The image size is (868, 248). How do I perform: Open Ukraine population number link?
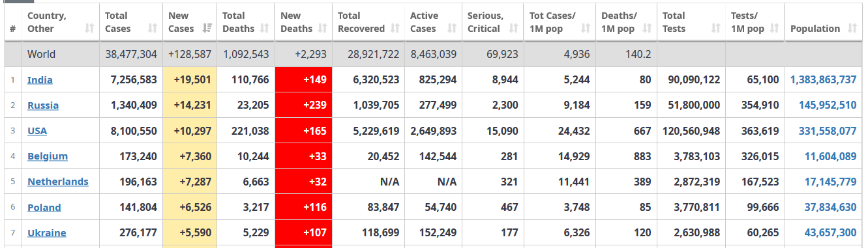[831, 232]
